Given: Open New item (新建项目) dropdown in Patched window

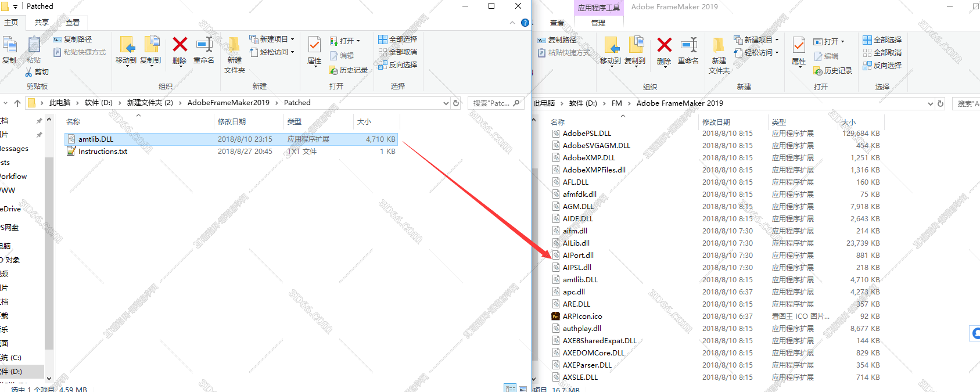Looking at the screenshot, I should (x=272, y=39).
